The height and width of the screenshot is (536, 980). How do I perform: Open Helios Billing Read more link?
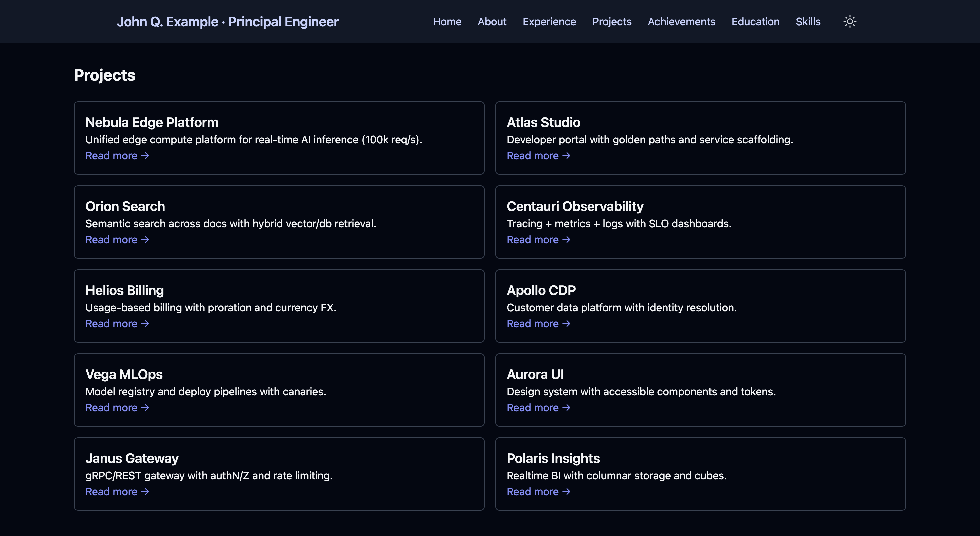[117, 324]
